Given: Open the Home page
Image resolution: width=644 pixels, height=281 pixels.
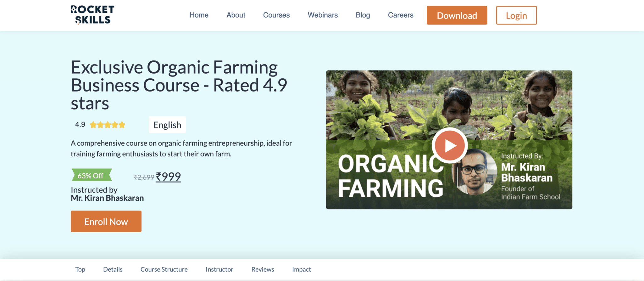Looking at the screenshot, I should pos(199,15).
